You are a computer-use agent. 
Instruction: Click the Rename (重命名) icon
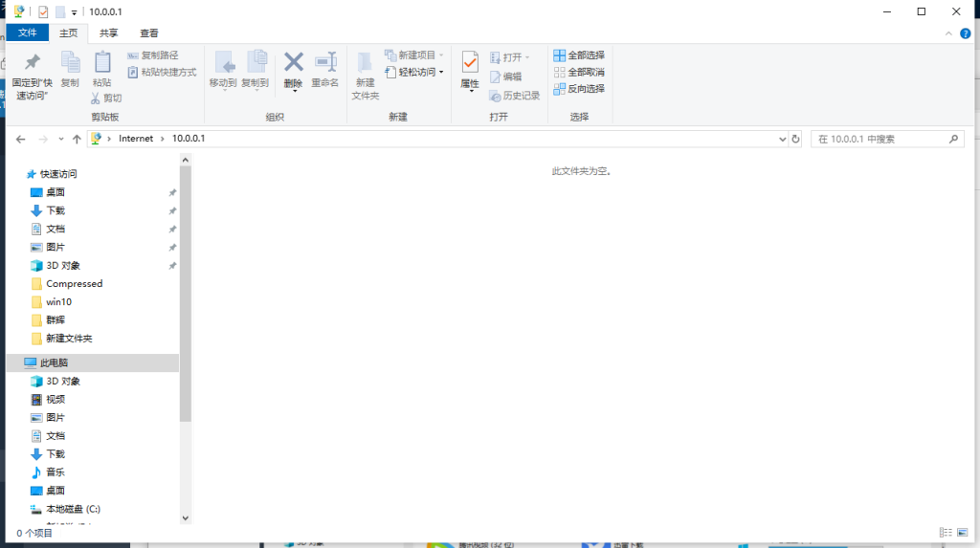pos(325,62)
